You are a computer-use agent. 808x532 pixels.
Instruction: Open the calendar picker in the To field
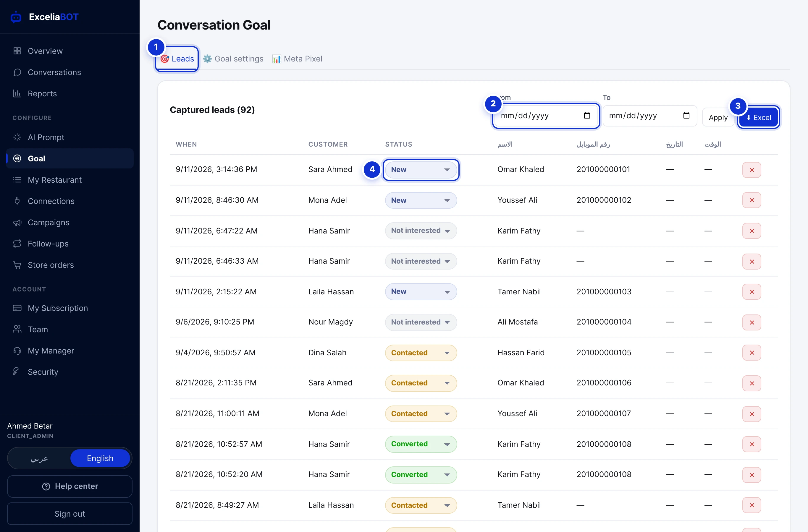click(686, 115)
